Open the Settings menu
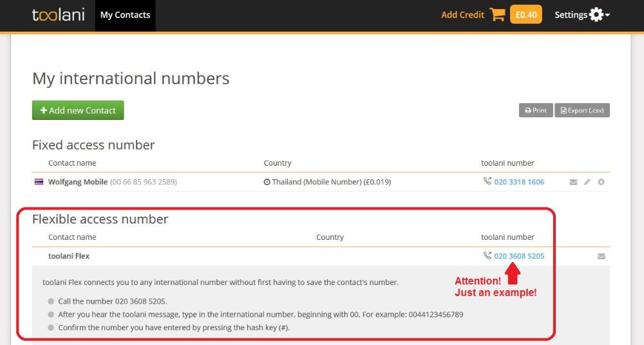This screenshot has width=644, height=345. (x=582, y=15)
